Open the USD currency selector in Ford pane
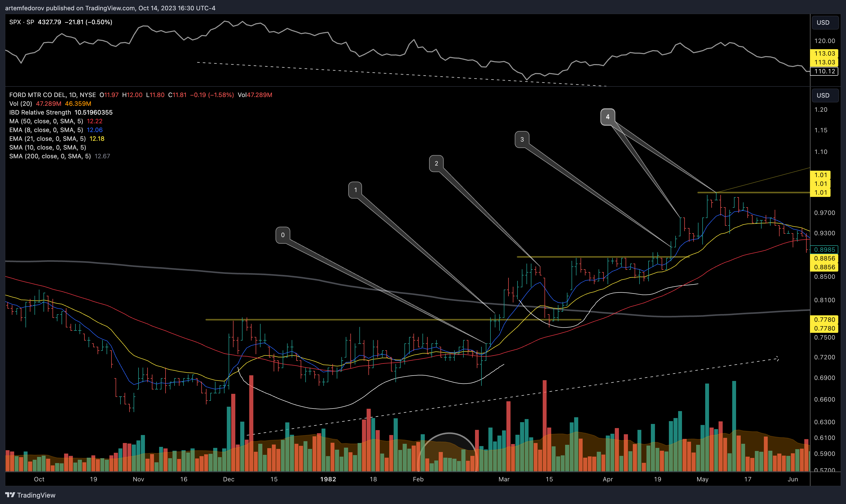The height and width of the screenshot is (504, 846). click(x=825, y=95)
